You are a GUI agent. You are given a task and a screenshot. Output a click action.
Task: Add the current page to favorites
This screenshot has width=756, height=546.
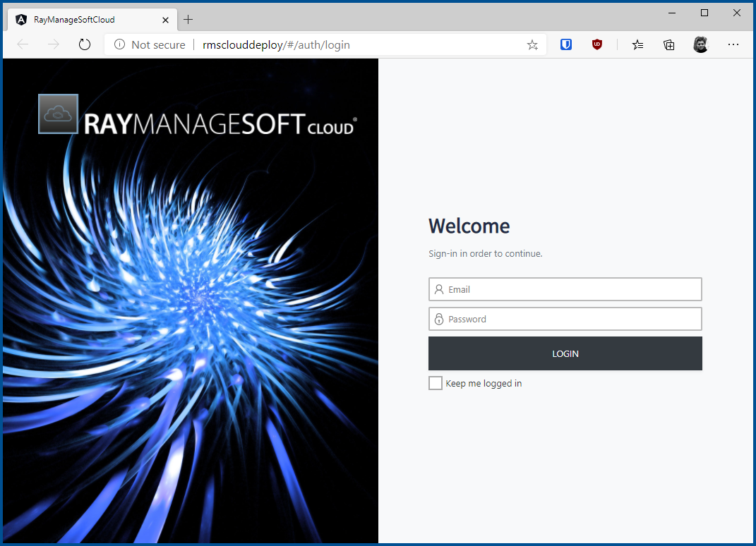pos(532,44)
